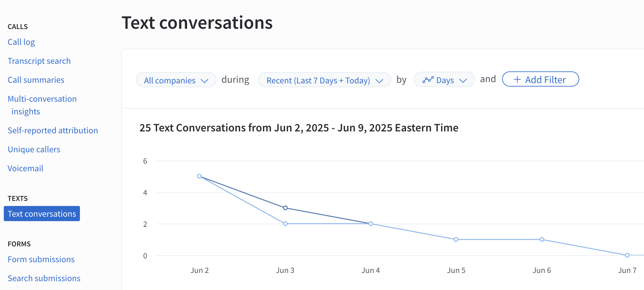The width and height of the screenshot is (644, 290).
Task: Open the Days grouping dropdown
Action: coord(444,80)
